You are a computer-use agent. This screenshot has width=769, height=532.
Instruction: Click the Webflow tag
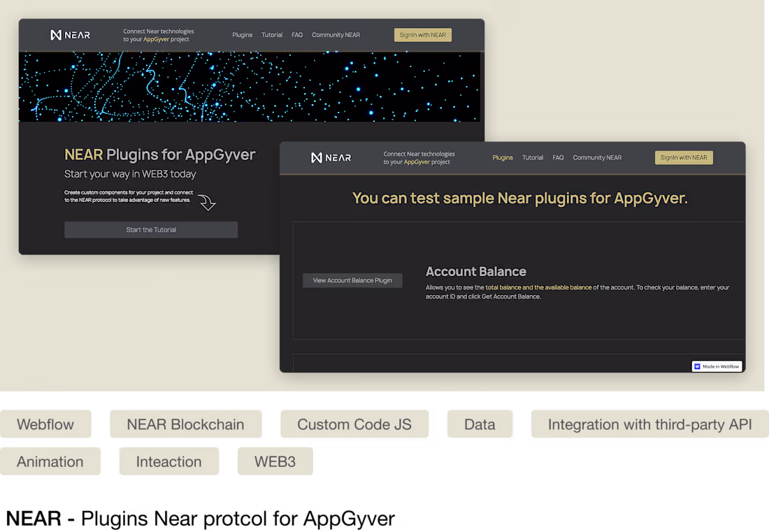[x=45, y=424]
